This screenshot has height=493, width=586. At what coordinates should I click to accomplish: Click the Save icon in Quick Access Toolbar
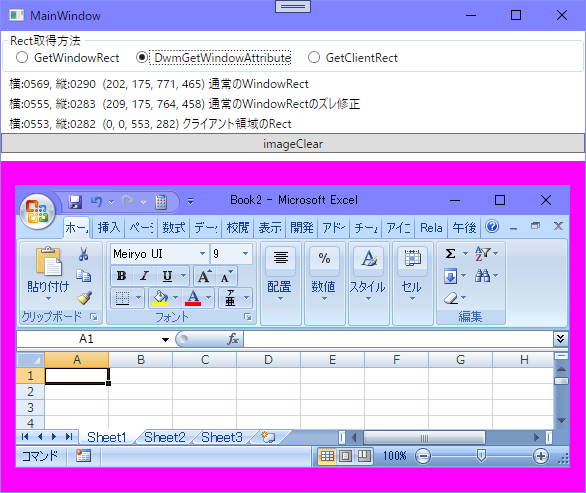click(75, 202)
